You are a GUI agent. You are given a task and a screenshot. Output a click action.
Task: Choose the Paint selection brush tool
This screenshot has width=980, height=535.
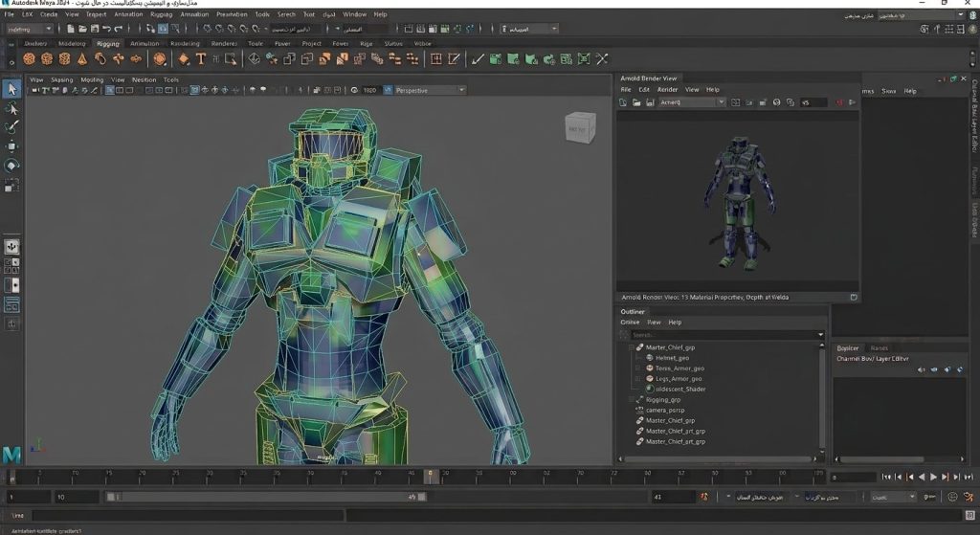click(x=11, y=127)
